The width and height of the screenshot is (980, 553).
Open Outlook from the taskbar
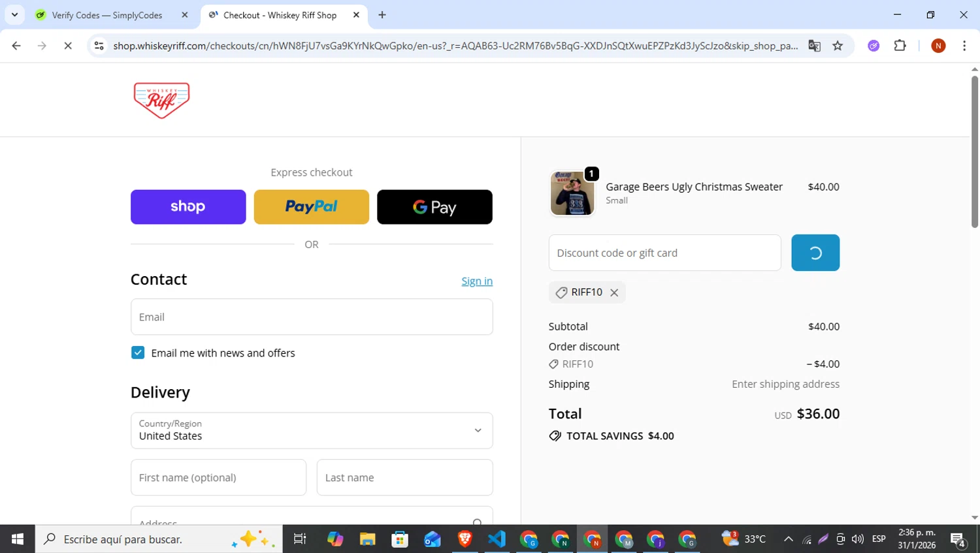click(x=432, y=539)
